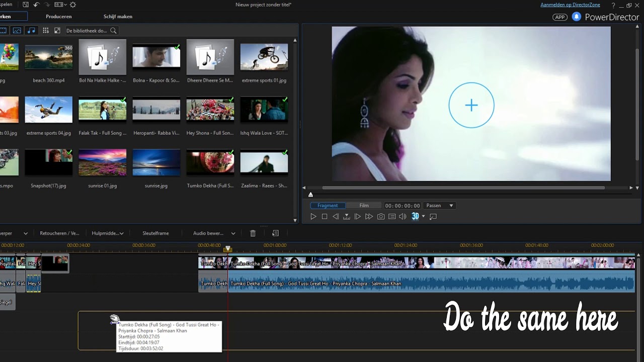Screen dimensions: 644x362
Task: Click the preview seek slider handle
Action: 310,195
